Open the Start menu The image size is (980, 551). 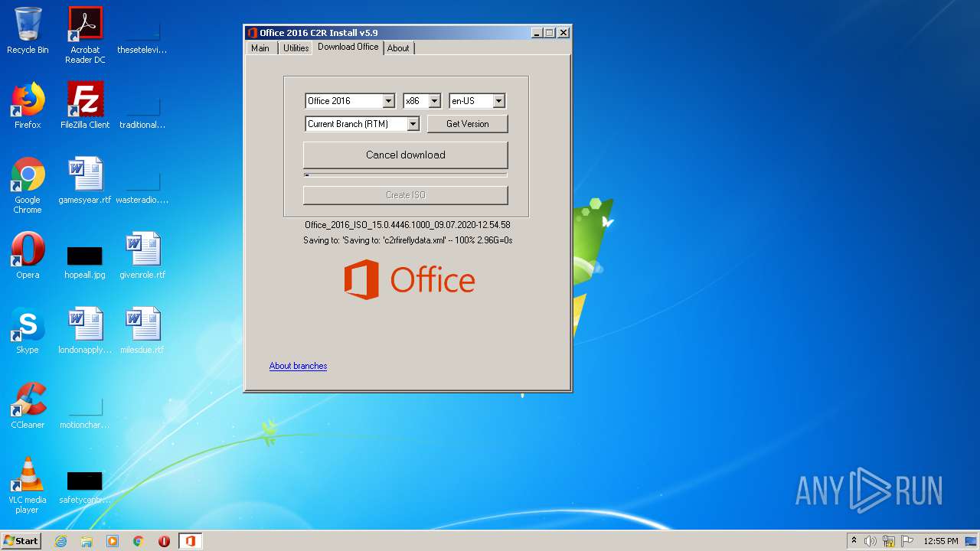pos(21,541)
